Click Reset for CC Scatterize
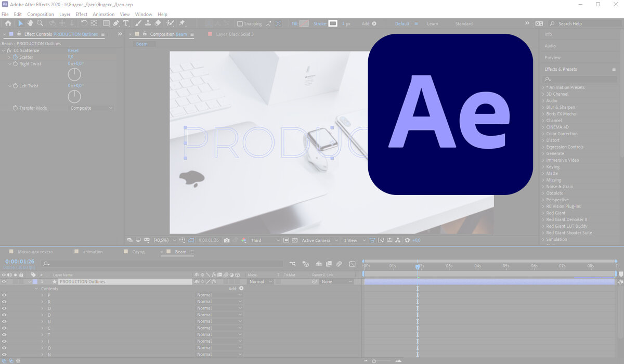The width and height of the screenshot is (624, 364). point(73,50)
